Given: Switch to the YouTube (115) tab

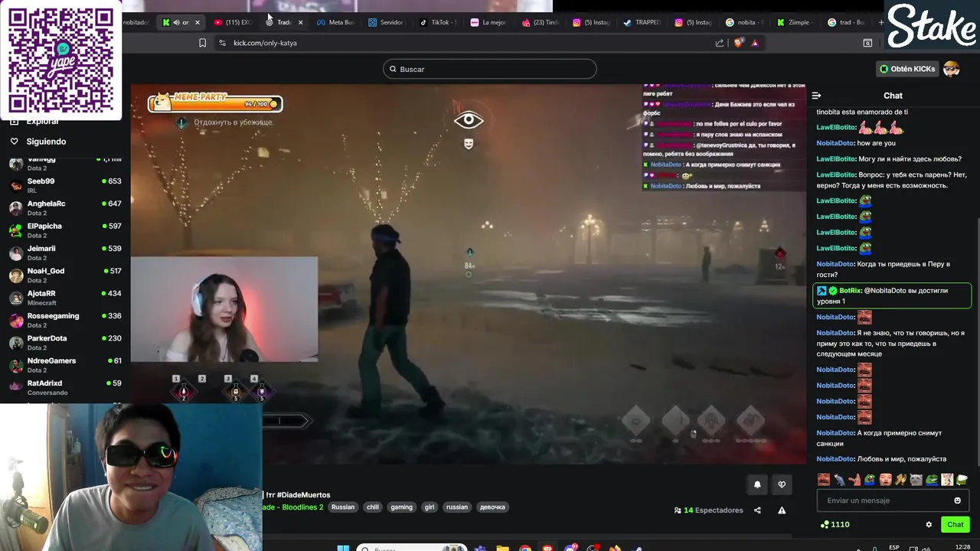Looking at the screenshot, I should (234, 22).
